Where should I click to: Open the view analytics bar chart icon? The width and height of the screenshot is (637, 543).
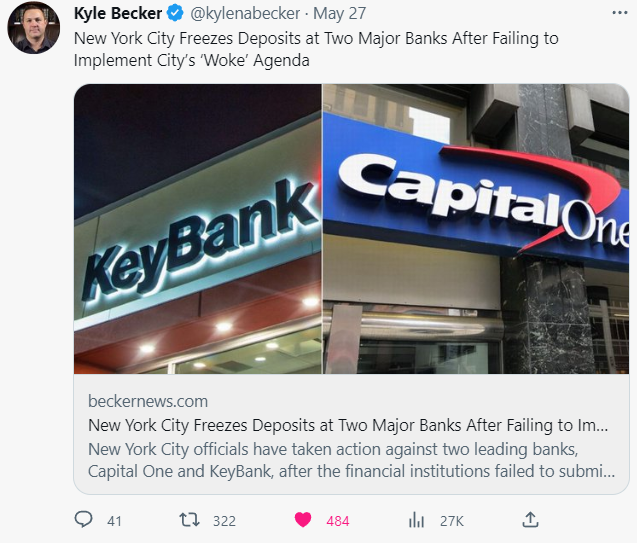[416, 520]
